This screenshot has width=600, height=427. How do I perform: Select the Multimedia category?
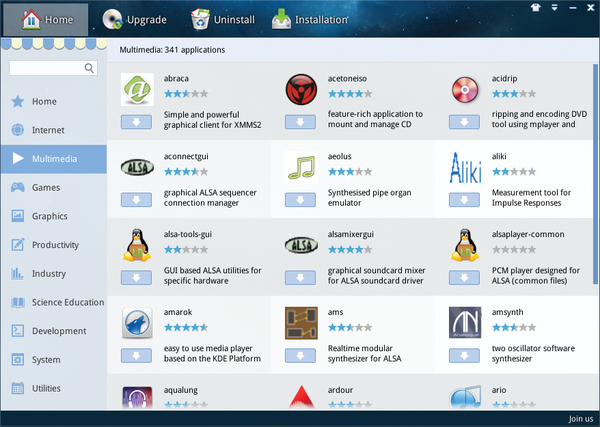coord(54,159)
